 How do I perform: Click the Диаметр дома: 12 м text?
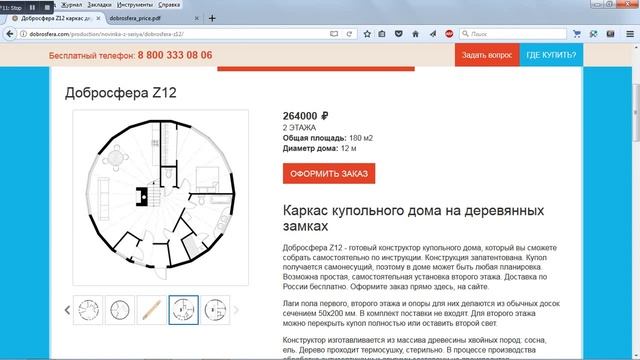(x=320, y=149)
